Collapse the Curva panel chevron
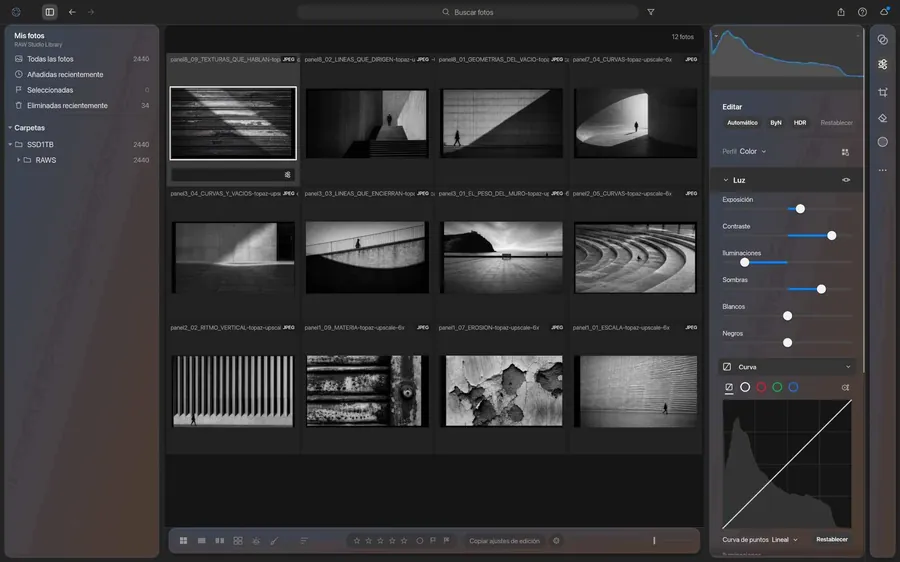This screenshot has width=900, height=562. 848,367
